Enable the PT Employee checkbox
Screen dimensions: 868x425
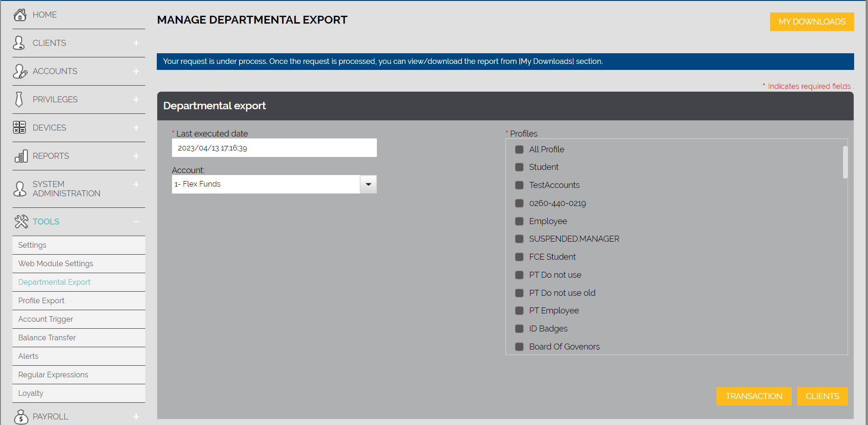click(x=519, y=311)
